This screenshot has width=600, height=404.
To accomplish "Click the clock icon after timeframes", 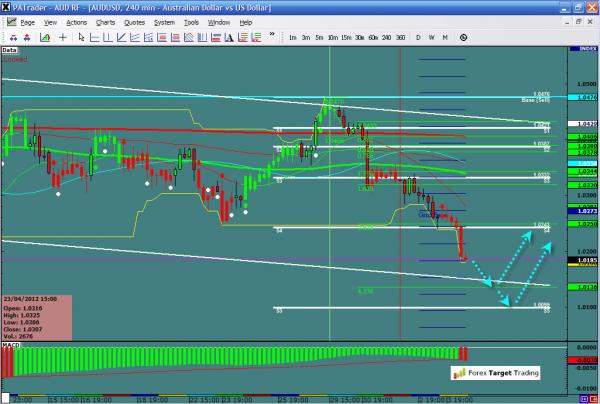I will tap(463, 37).
